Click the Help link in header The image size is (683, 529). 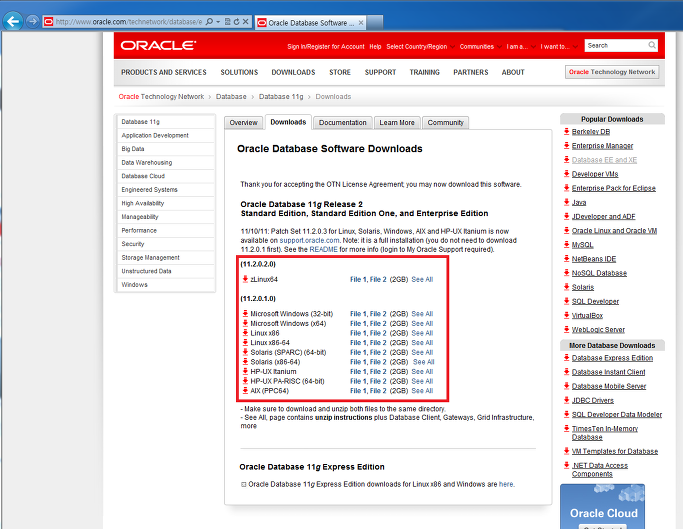pos(375,47)
